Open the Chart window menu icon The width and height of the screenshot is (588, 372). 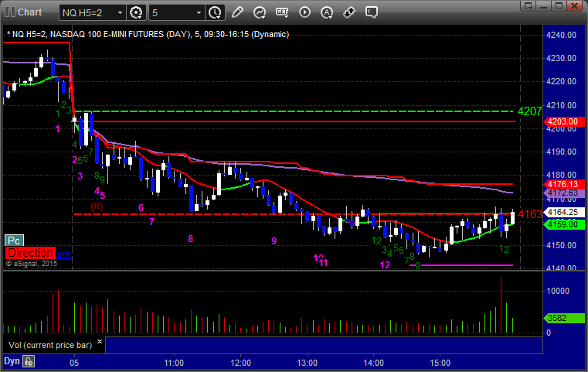pyautogui.click(x=8, y=12)
